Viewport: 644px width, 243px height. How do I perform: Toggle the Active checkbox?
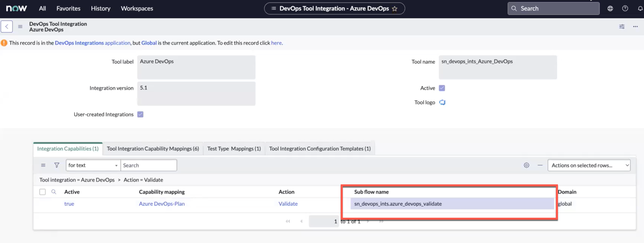coord(442,88)
